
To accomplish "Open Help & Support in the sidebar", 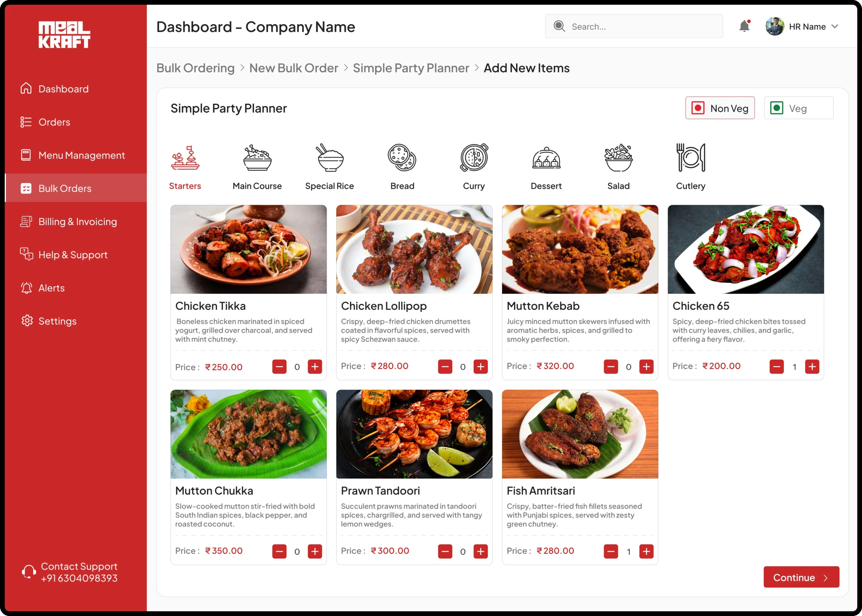I will tap(76, 255).
